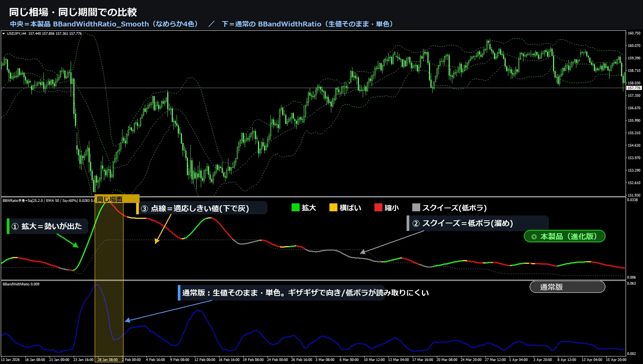Click the 0.0338 indicator scale value

click(632, 200)
